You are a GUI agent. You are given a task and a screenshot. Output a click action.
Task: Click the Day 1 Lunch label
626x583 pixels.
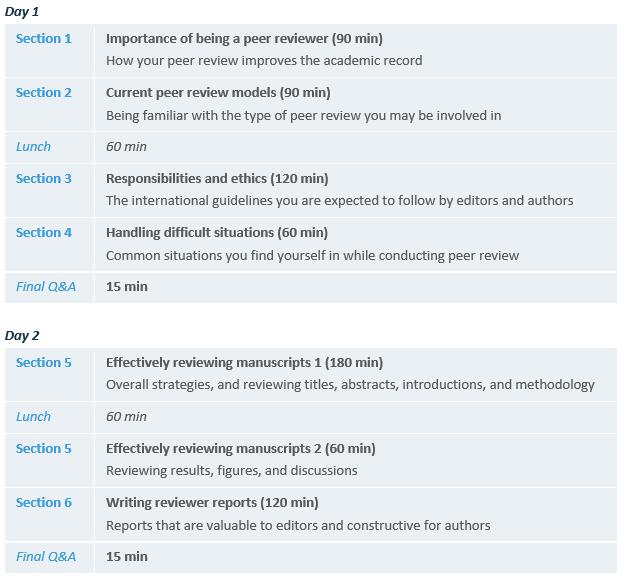[33, 147]
